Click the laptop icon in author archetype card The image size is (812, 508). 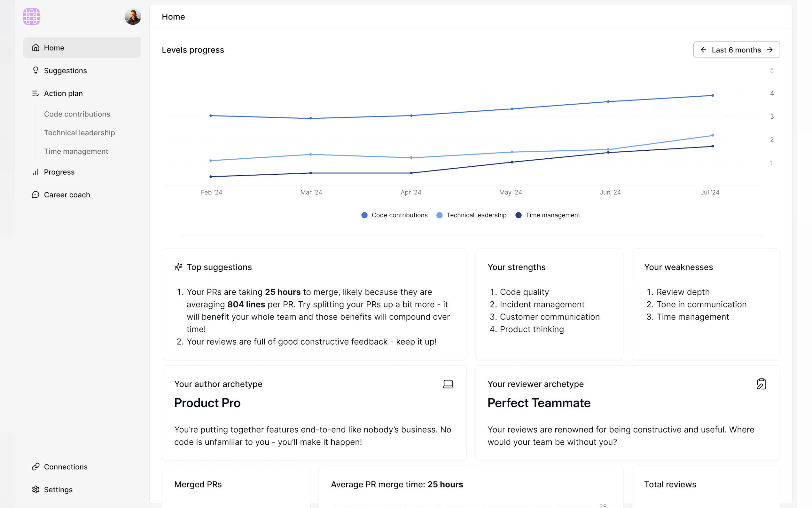[x=448, y=384]
